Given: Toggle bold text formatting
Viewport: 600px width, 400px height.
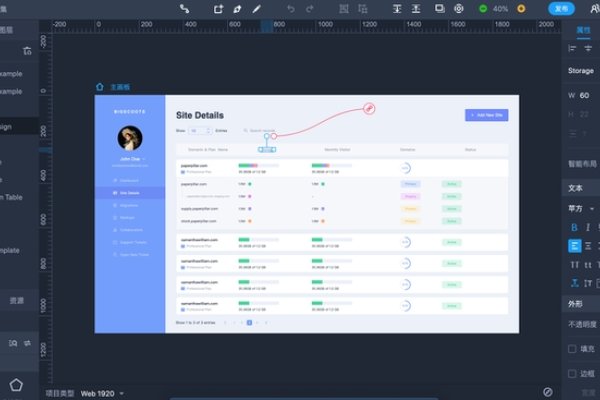Looking at the screenshot, I should 574,227.
